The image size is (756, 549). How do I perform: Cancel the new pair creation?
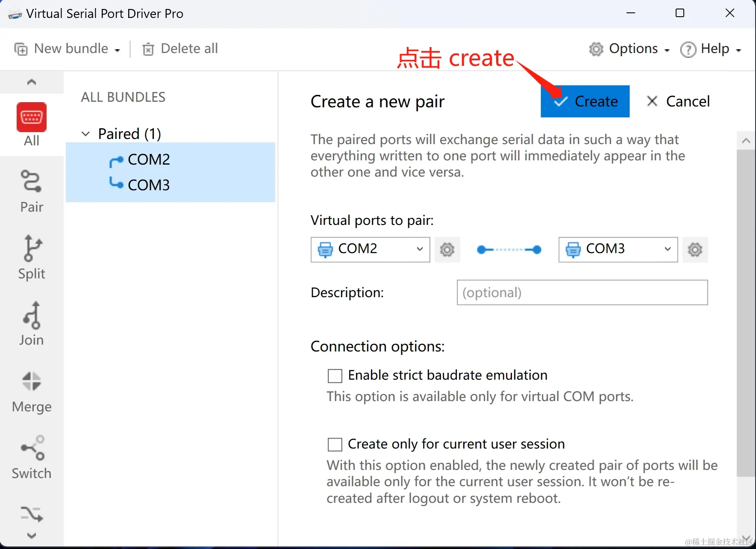point(678,101)
